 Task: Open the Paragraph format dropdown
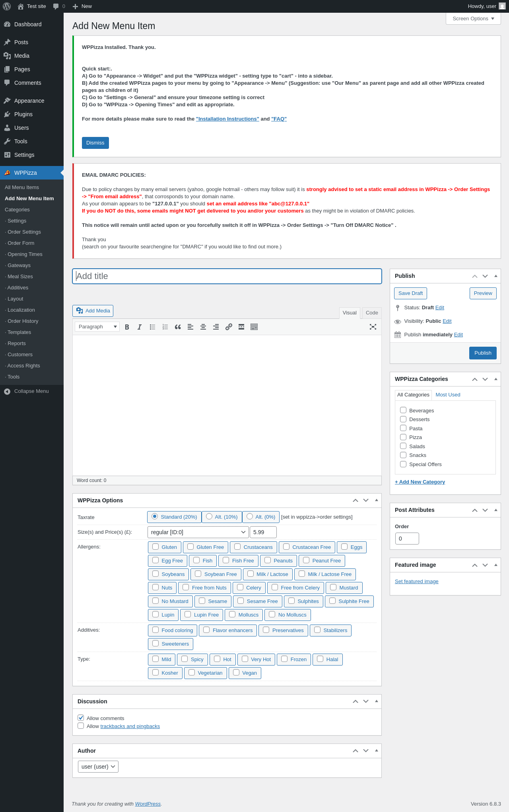coord(97,327)
